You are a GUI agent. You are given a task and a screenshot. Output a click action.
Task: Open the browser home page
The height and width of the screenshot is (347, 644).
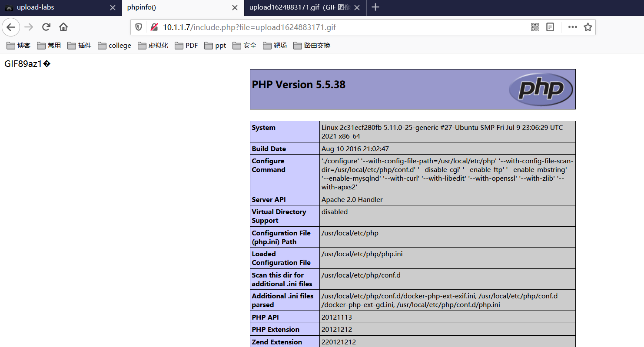[63, 27]
